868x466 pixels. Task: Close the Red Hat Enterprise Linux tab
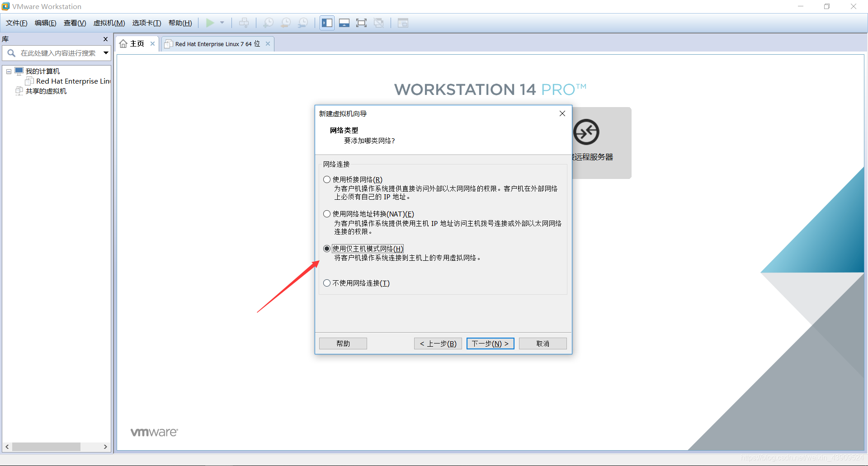tap(268, 44)
